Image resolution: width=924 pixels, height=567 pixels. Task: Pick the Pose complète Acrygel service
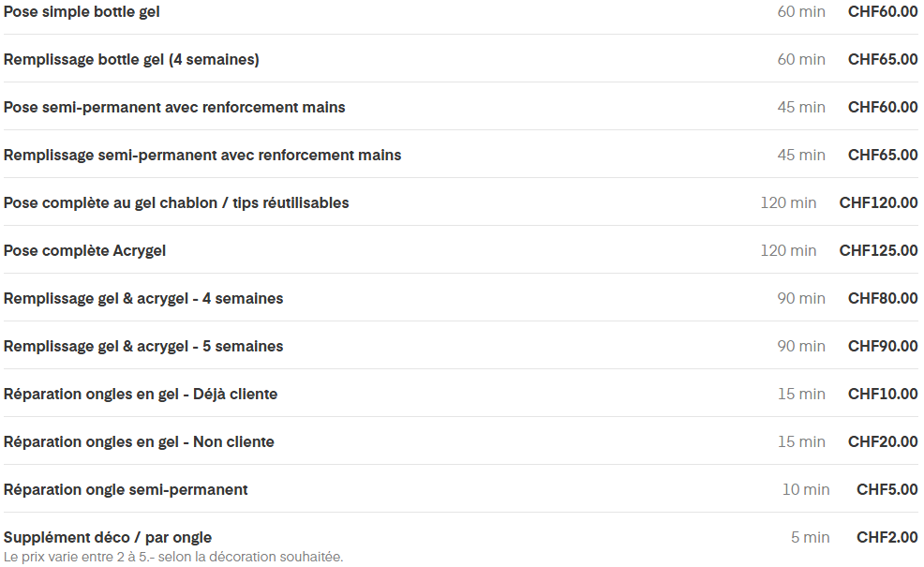(84, 251)
